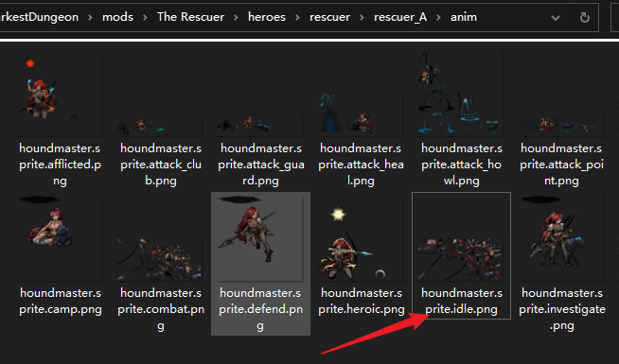Select the houndmaster.sprite.afflicted.png thumbnail
Image resolution: width=619 pixels, height=364 pixels.
tap(60, 94)
